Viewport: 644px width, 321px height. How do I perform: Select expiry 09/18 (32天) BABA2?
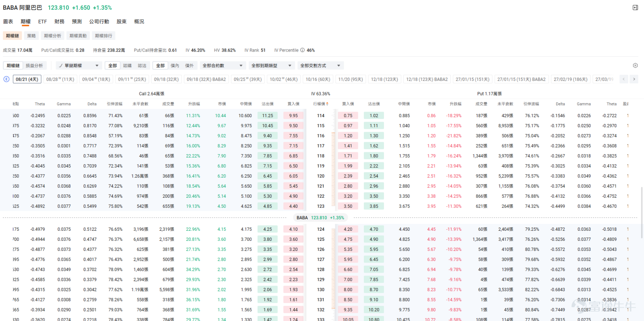206,79
